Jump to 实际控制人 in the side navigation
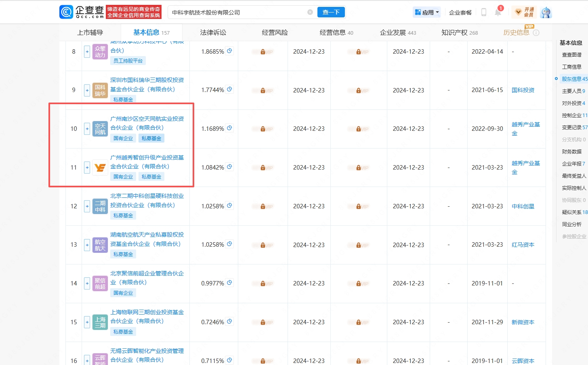588x365 pixels. [x=574, y=188]
